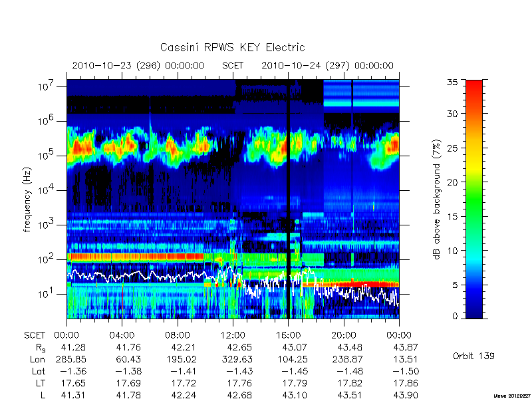Click the L value 43.90
The image size is (532, 399).
point(405,395)
